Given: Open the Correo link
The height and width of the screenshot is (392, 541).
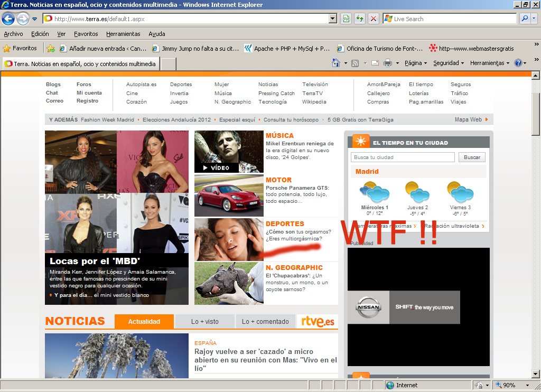Looking at the screenshot, I should [x=54, y=101].
